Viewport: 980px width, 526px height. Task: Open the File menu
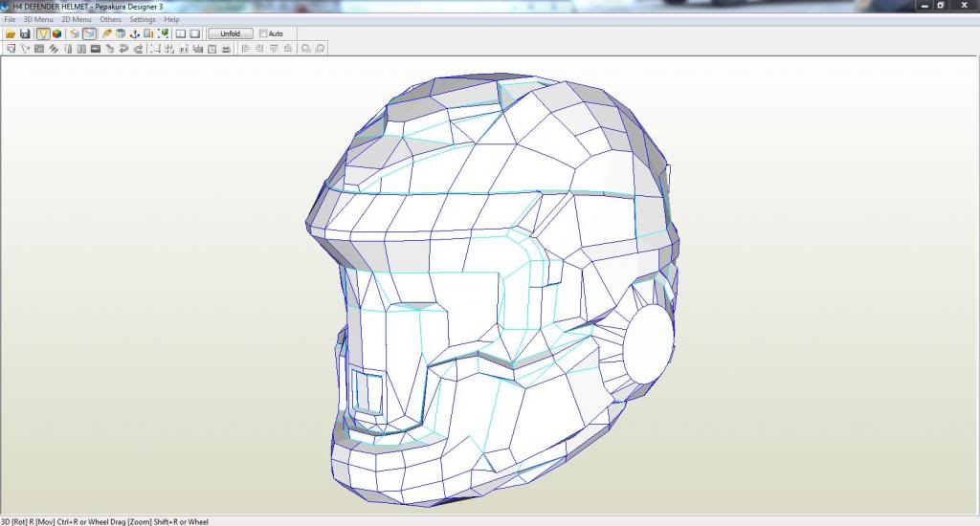10,19
